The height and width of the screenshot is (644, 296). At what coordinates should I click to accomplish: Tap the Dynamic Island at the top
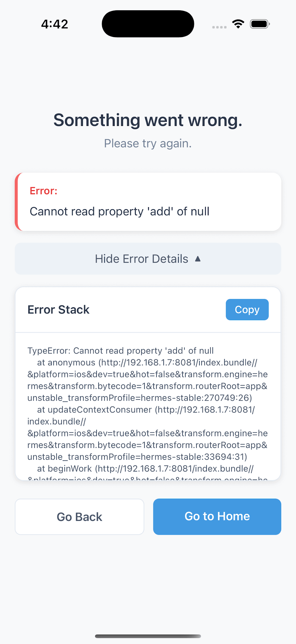[148, 24]
